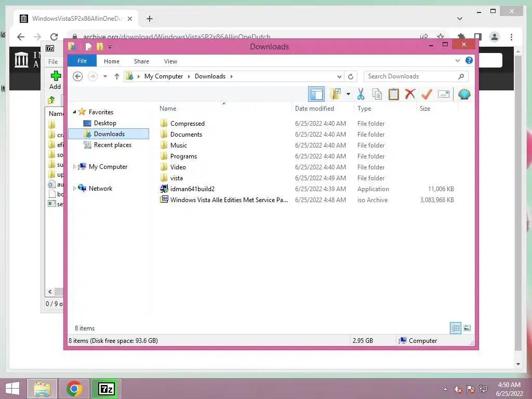Open the Home ribbon tab
This screenshot has width=532, height=399.
click(x=112, y=61)
